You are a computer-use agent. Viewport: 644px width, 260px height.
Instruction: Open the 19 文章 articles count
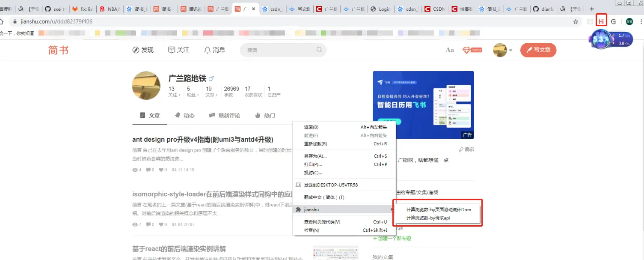click(211, 91)
